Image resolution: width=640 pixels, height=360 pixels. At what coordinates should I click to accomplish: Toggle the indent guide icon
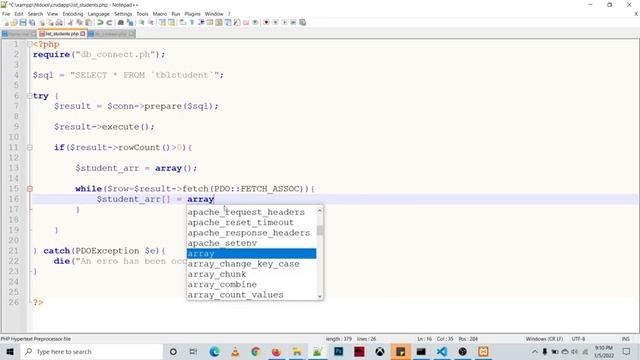coord(201,22)
